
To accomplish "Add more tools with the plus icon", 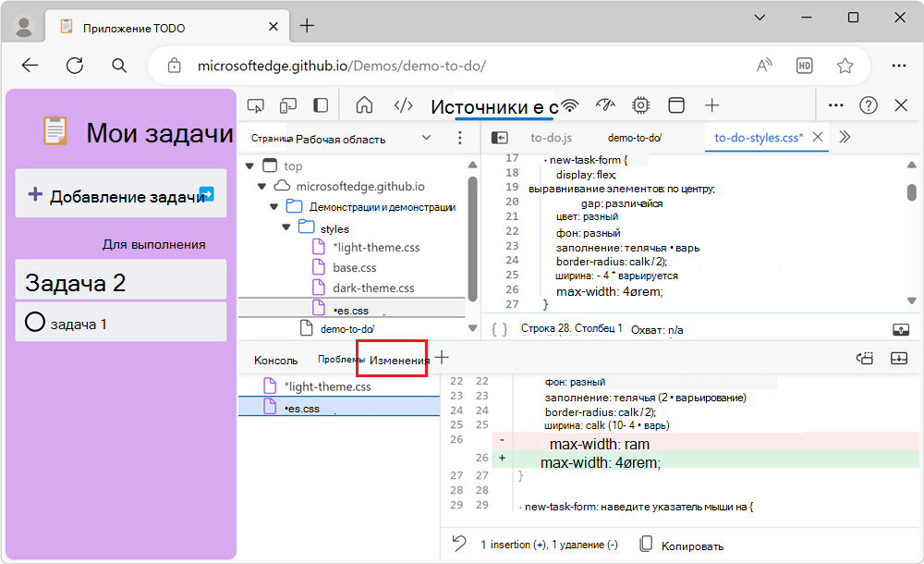I will [x=711, y=105].
